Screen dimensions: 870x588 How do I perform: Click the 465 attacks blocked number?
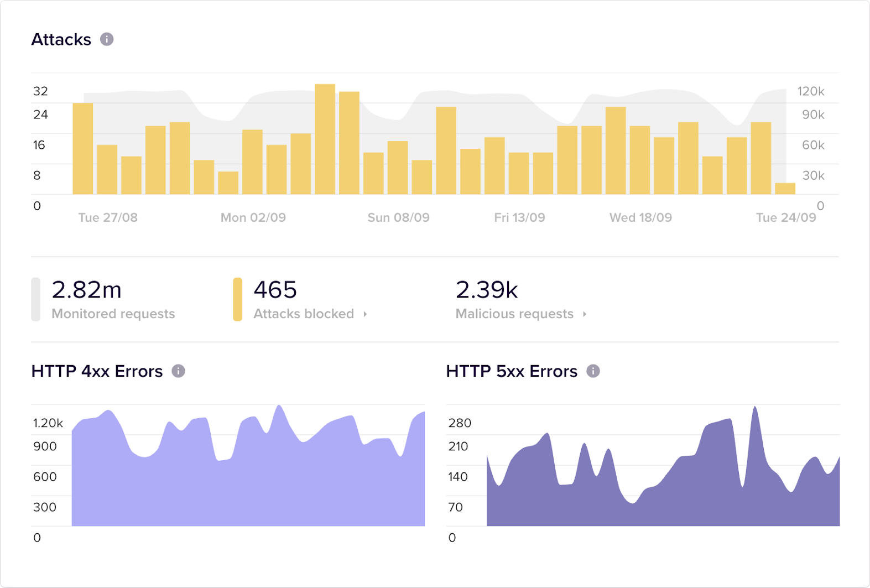pos(275,290)
